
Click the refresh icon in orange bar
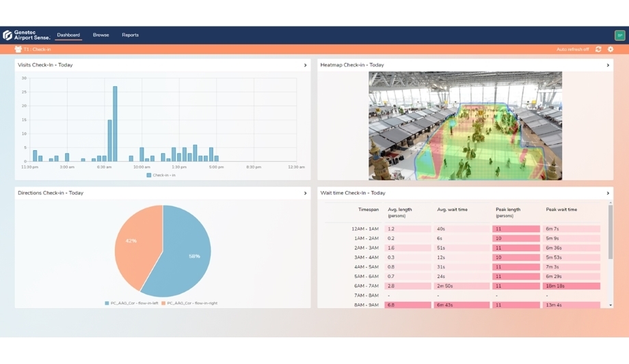tap(598, 49)
